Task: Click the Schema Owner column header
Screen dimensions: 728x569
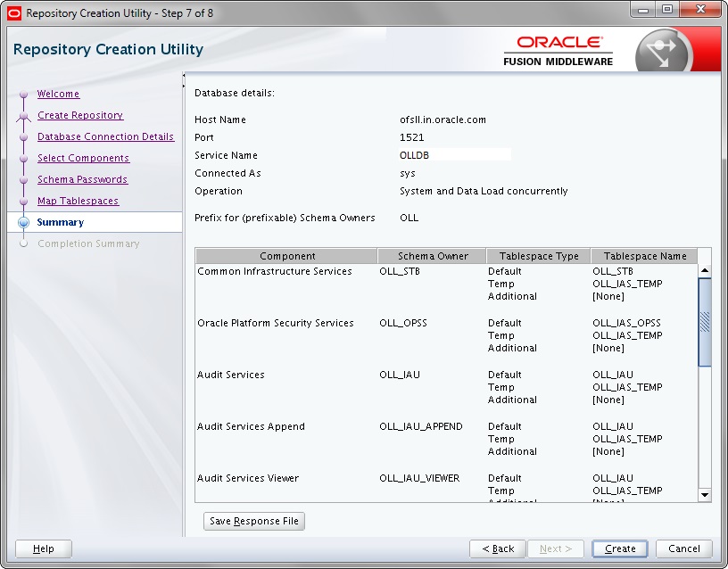Action: point(432,256)
